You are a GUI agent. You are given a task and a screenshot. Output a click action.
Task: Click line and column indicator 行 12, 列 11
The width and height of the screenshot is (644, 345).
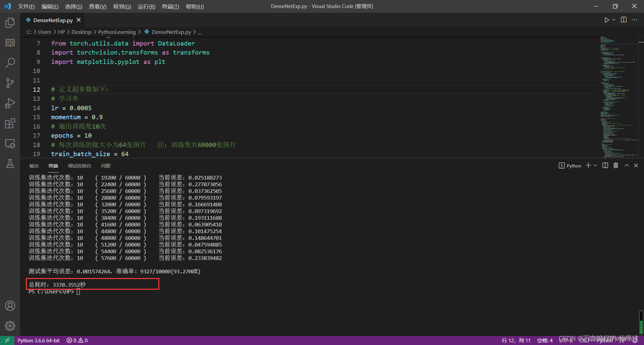[516, 340]
